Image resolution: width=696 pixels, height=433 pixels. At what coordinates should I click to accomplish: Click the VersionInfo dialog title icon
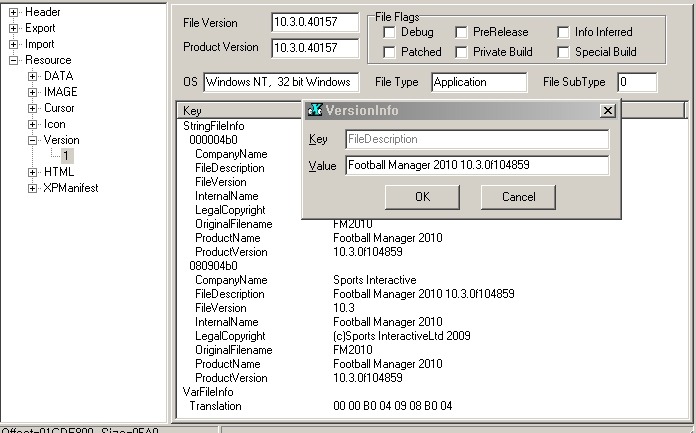coord(315,111)
